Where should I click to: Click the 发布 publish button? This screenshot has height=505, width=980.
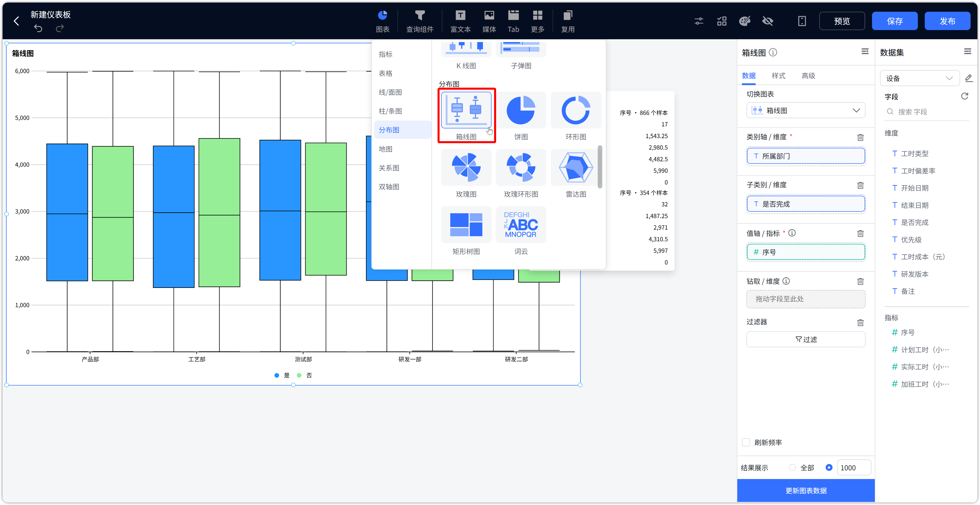tap(947, 21)
